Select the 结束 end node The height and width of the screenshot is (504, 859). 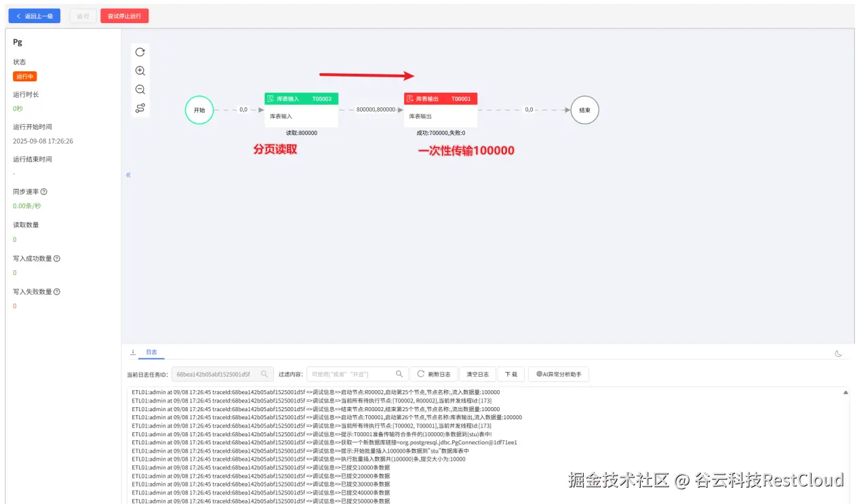[x=584, y=110]
